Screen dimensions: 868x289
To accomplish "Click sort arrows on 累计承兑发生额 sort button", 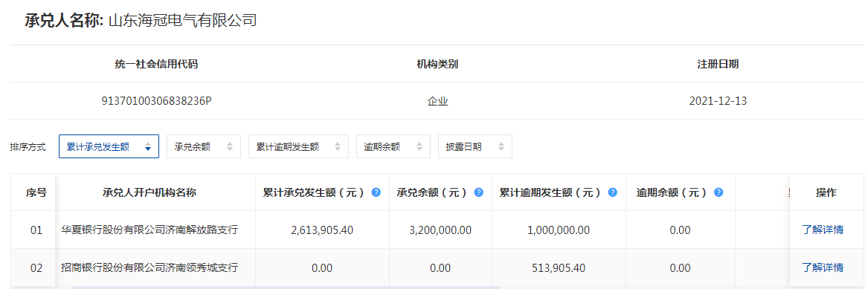I will point(148,146).
